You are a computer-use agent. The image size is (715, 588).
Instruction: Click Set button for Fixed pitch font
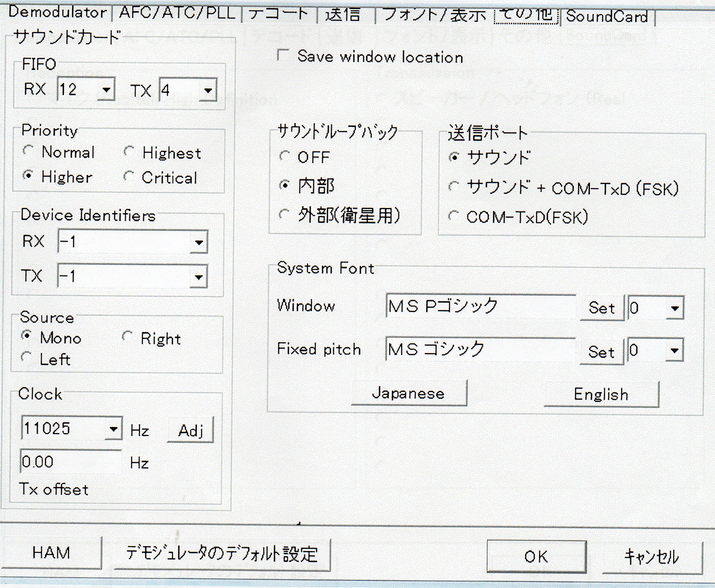[601, 352]
